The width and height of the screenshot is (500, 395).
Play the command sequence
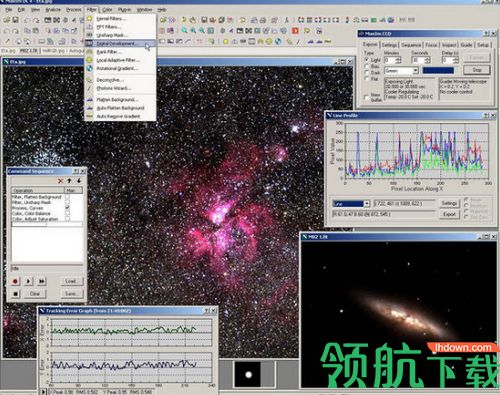[28, 281]
